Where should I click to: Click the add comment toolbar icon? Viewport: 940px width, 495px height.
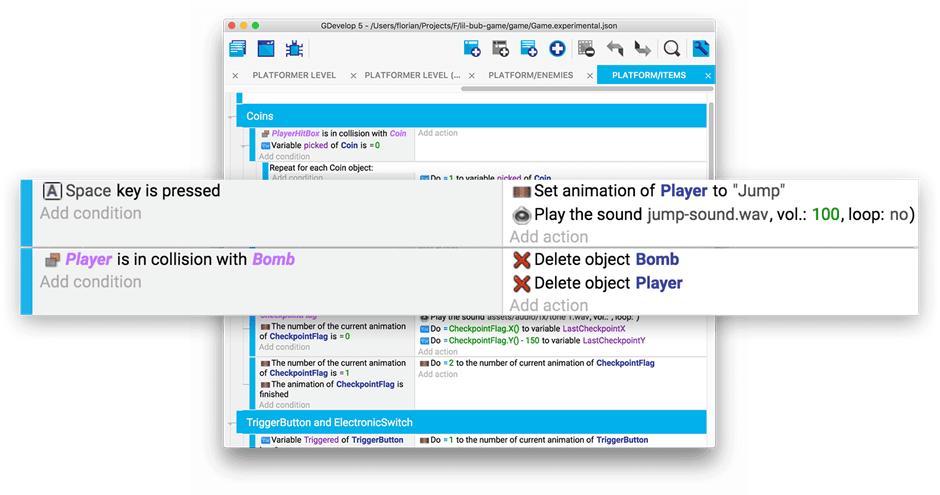click(x=529, y=48)
